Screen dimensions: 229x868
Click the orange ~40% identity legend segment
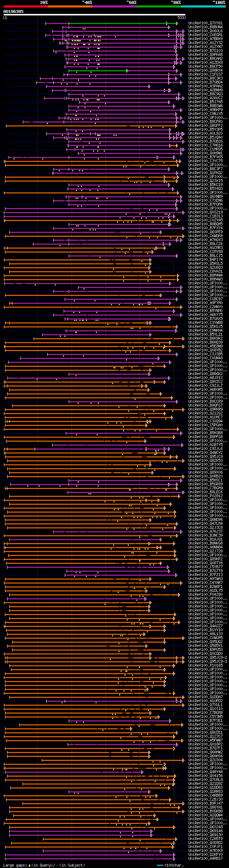coord(70,6)
